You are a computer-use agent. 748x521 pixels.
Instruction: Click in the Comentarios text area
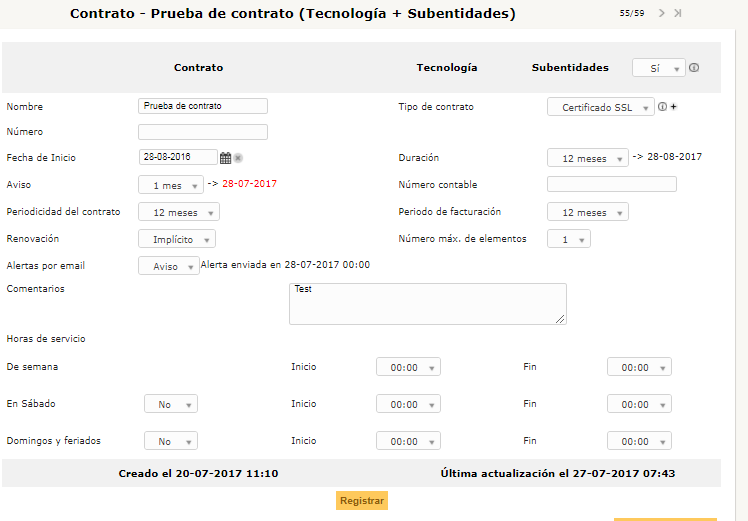(428, 304)
